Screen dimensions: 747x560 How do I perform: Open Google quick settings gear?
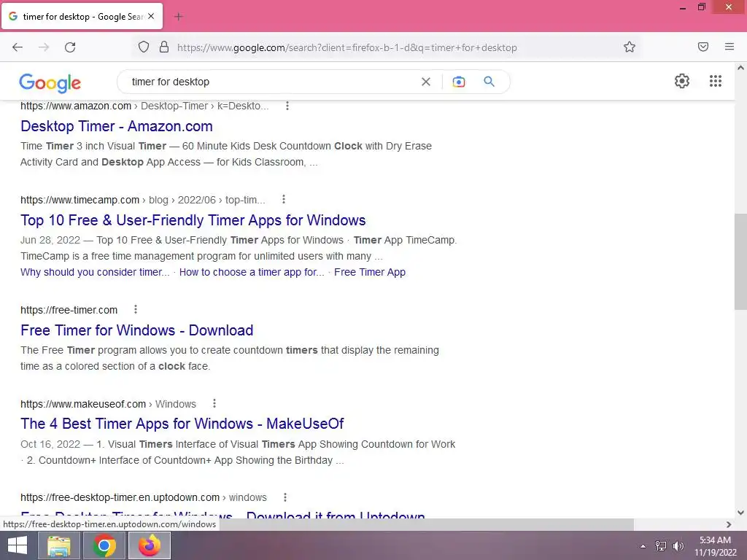[682, 81]
